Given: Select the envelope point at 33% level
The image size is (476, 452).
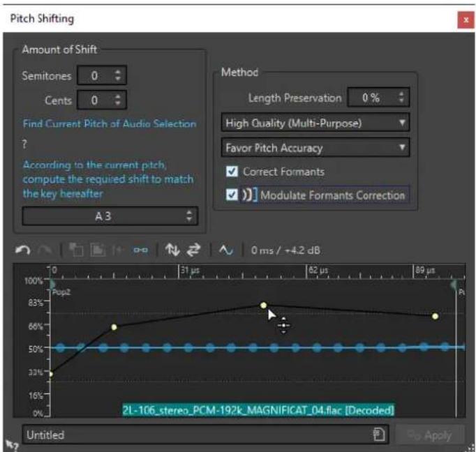Looking at the screenshot, I should (x=51, y=374).
